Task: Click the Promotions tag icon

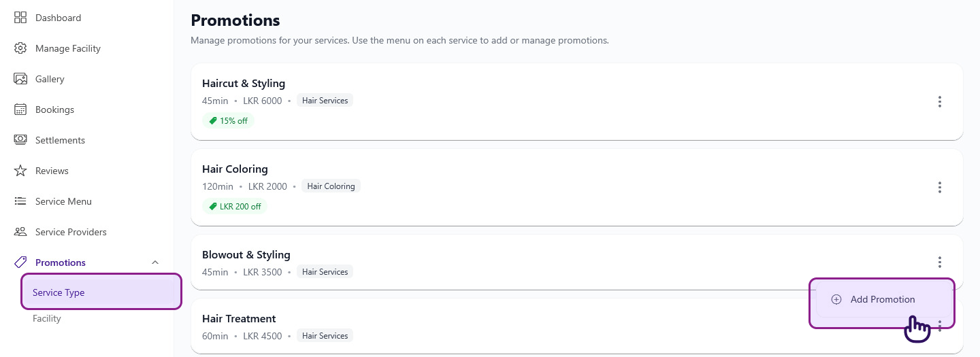Action: pos(20,262)
